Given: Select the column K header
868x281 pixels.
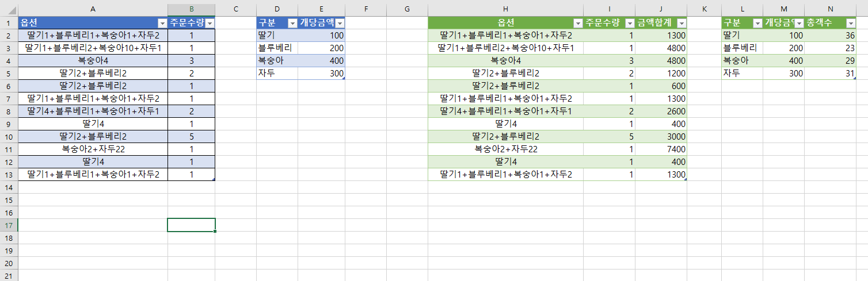Looking at the screenshot, I should point(704,9).
